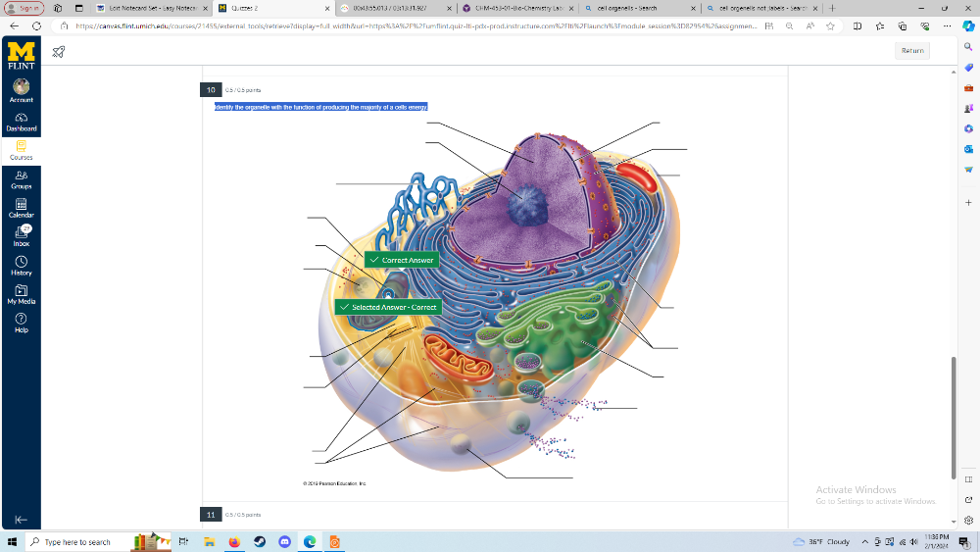Click the page vertical scrollbar thumb
This screenshot has height=552, width=980.
[x=952, y=417]
